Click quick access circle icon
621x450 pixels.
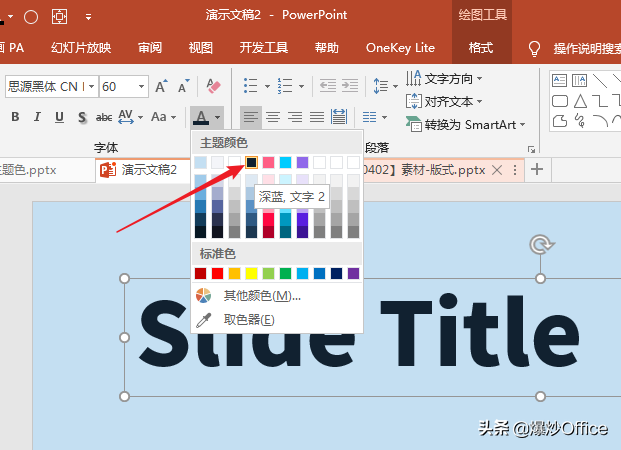(31, 17)
